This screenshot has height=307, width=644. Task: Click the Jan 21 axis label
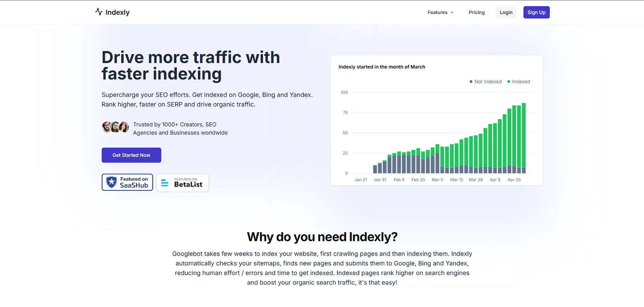click(361, 180)
